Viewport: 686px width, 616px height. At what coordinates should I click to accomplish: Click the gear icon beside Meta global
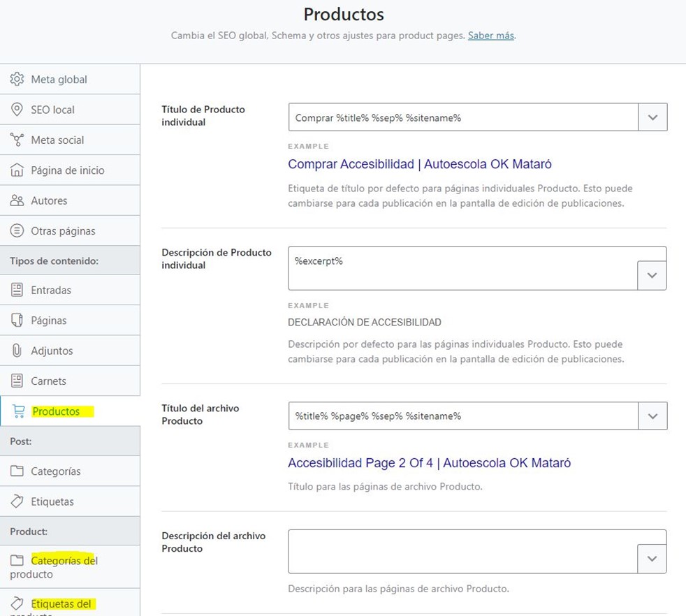[x=17, y=80]
